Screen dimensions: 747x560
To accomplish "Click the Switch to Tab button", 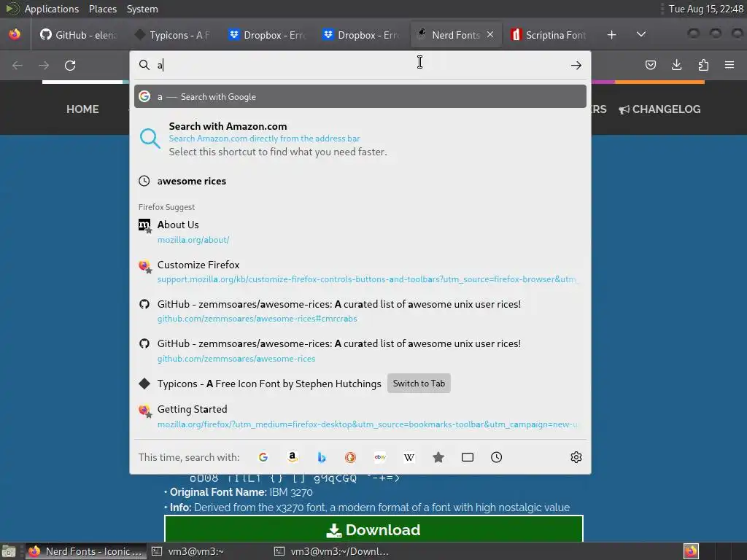I will [419, 384].
